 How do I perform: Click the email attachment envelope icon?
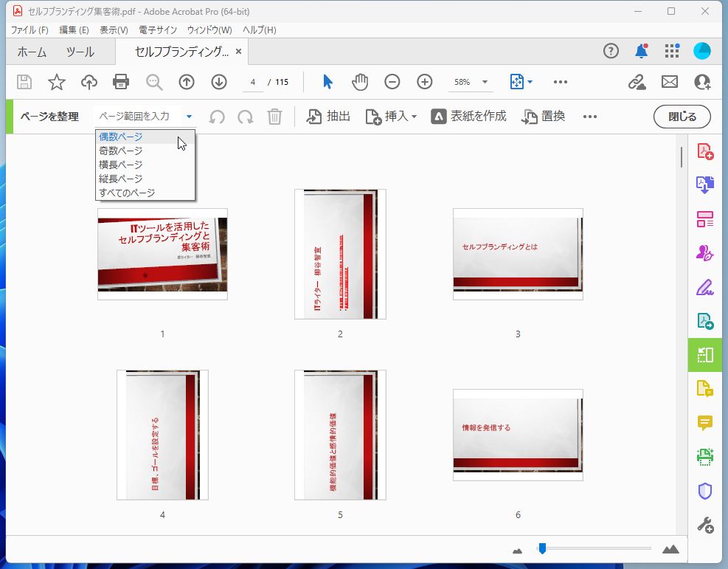click(x=669, y=82)
